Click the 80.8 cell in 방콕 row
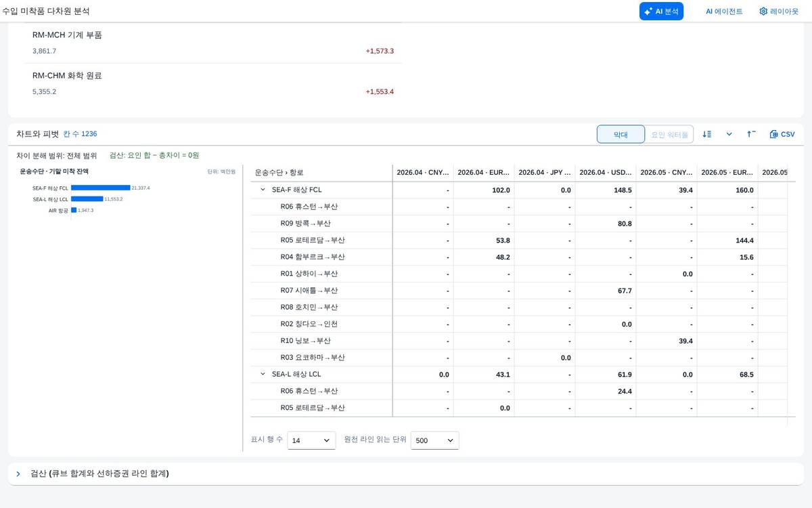The width and height of the screenshot is (812, 508). [x=606, y=224]
